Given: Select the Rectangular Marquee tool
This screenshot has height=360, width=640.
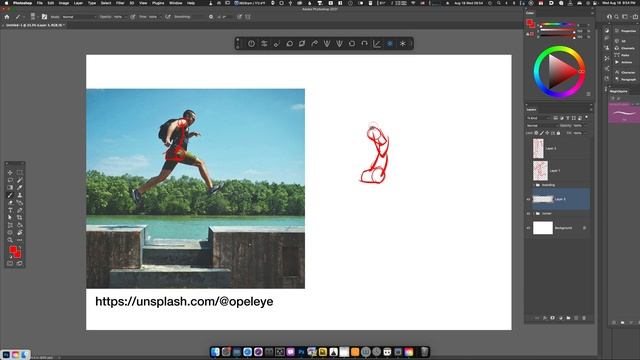Looking at the screenshot, I should pyautogui.click(x=20, y=172).
